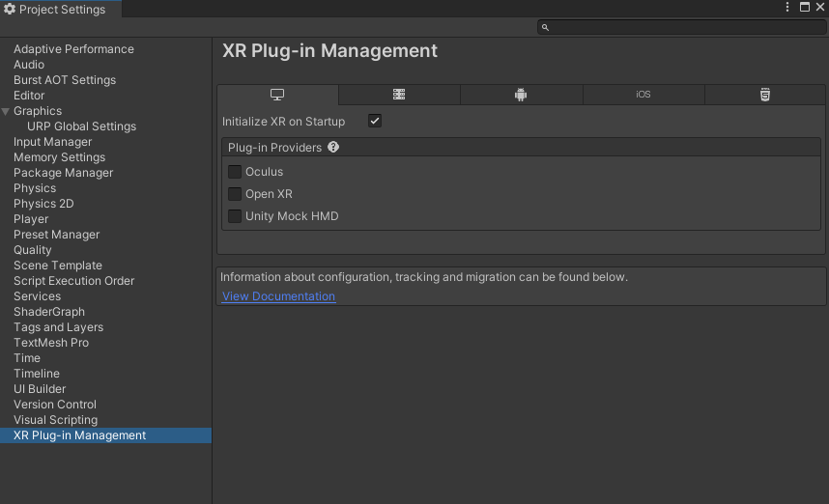Select Preset Manager
829x504 pixels.
tap(56, 235)
